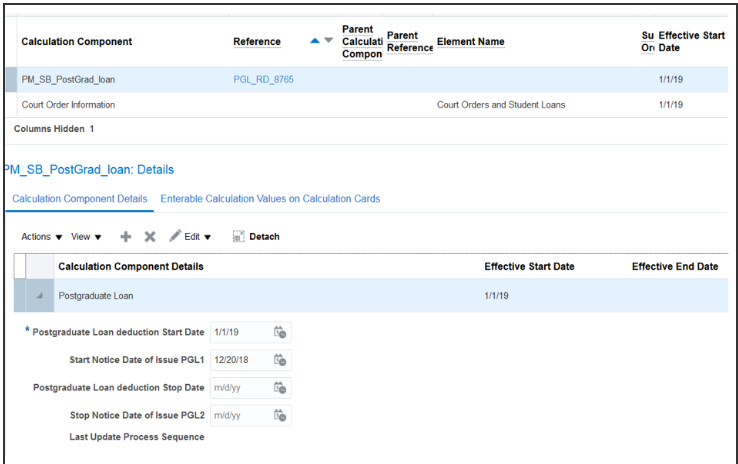Viewport: 738px width, 464px height.
Task: Open the PGL_RD_8765 reference link
Action: pyautogui.click(x=263, y=79)
